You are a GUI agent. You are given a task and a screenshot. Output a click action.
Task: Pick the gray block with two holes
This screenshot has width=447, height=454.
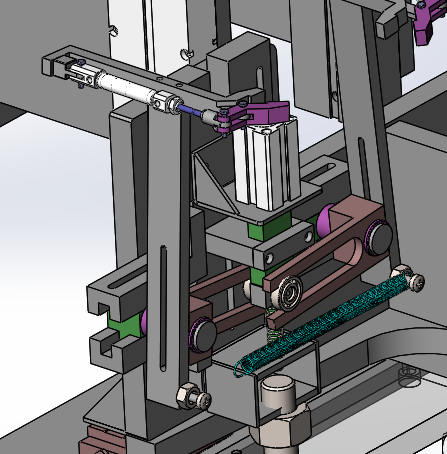(x=283, y=246)
